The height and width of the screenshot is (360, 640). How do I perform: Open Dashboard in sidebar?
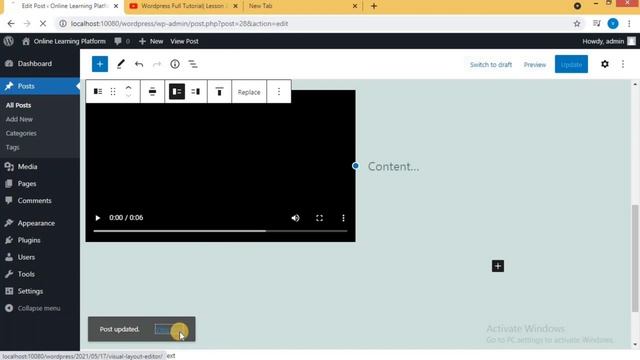[40, 64]
